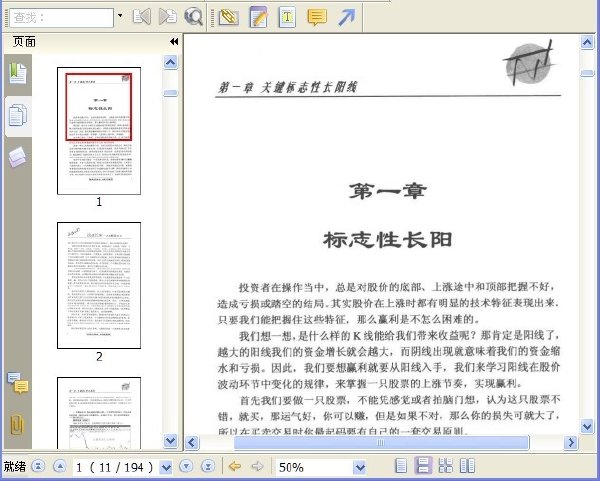600x481 pixels.
Task: Select page 2 thumbnail
Action: 99,285
